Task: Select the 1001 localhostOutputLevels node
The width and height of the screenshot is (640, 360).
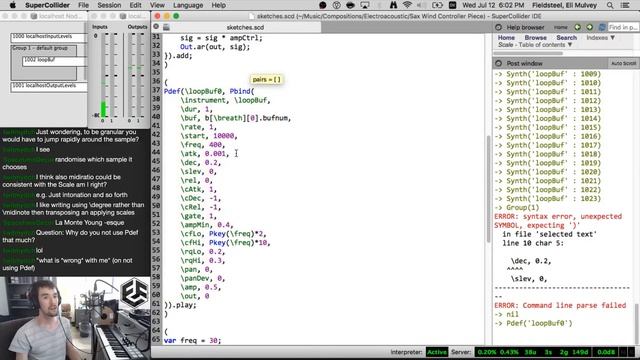Action: [x=49, y=87]
